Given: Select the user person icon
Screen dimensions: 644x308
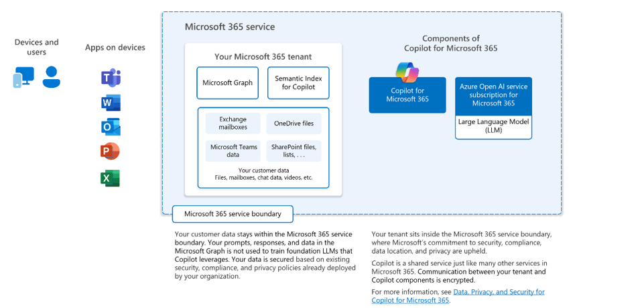Looking at the screenshot, I should coord(51,77).
